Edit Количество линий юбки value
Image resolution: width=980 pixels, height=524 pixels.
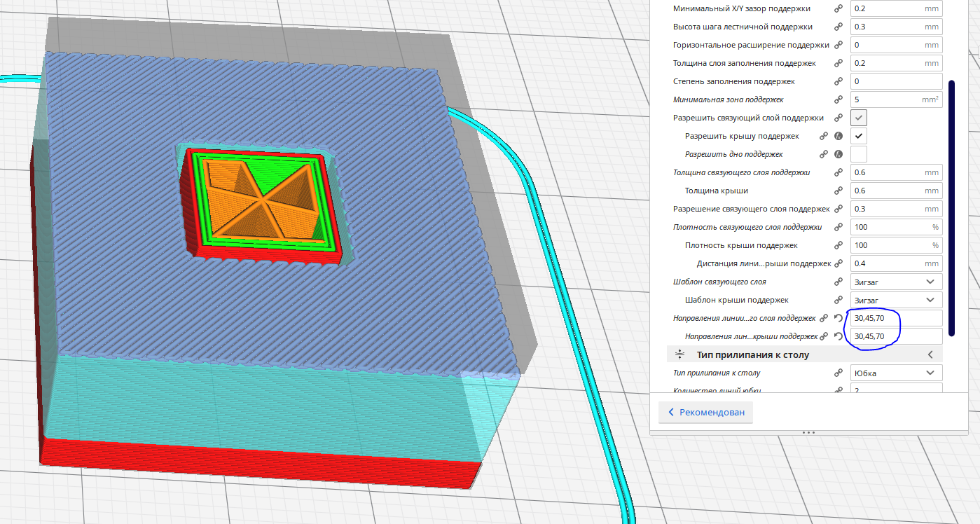pyautogui.click(x=897, y=389)
